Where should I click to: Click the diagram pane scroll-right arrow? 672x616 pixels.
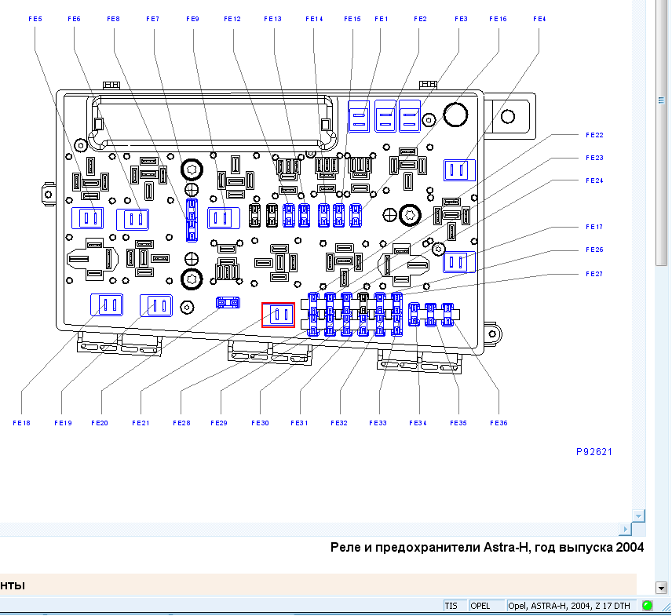625,529
